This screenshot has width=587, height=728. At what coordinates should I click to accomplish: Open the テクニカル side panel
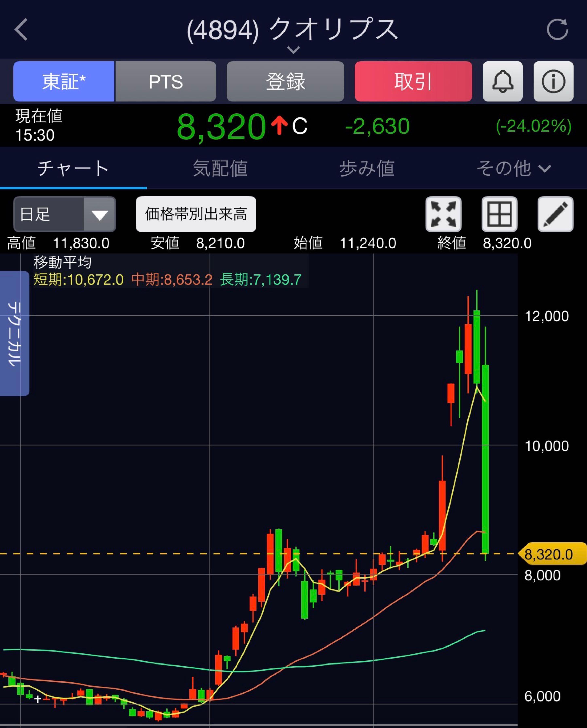15,333
